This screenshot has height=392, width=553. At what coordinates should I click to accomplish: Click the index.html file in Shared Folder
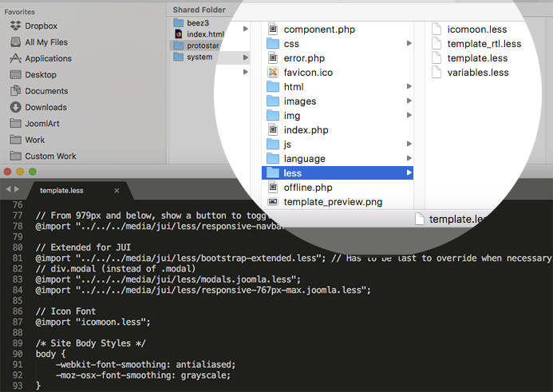pyautogui.click(x=206, y=34)
